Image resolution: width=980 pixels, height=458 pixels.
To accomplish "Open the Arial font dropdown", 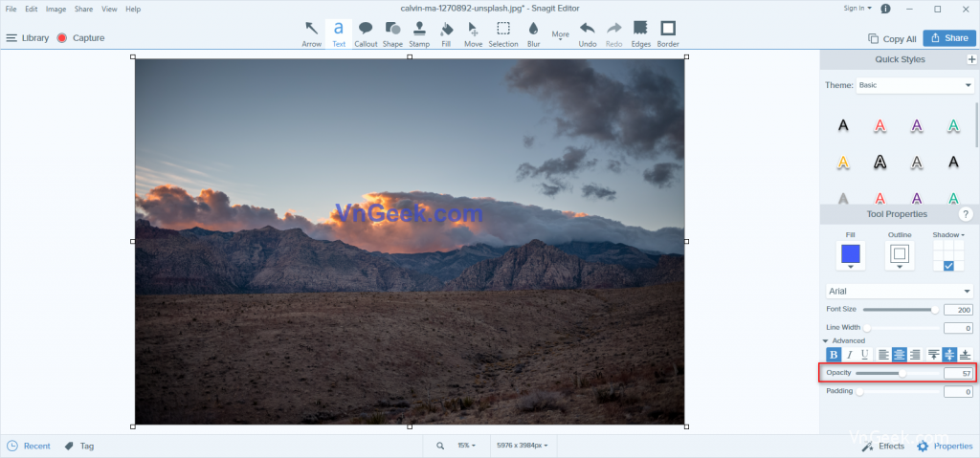I will [900, 292].
